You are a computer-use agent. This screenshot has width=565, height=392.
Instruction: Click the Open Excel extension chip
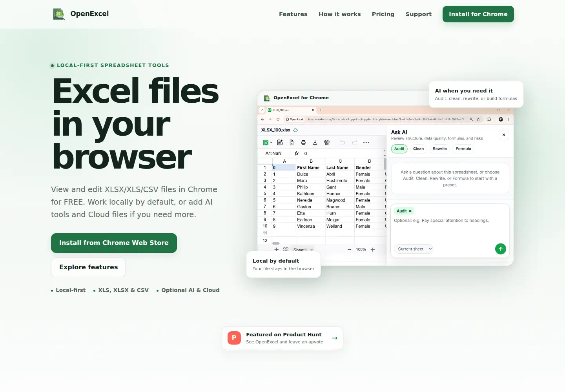(x=294, y=119)
